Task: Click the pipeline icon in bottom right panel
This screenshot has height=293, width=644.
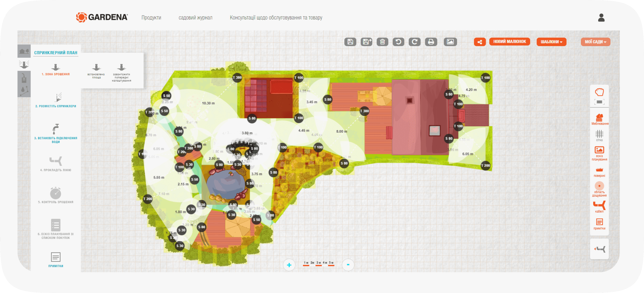Action: [x=600, y=249]
